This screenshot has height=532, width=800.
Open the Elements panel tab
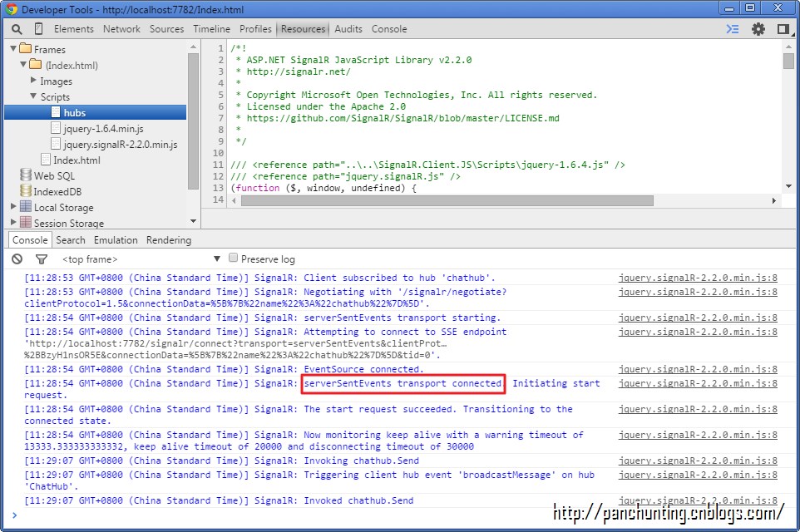click(74, 29)
